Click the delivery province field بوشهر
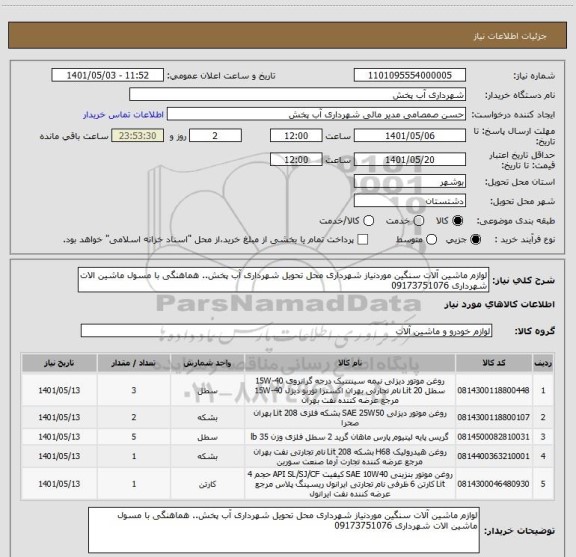 tap(410, 182)
